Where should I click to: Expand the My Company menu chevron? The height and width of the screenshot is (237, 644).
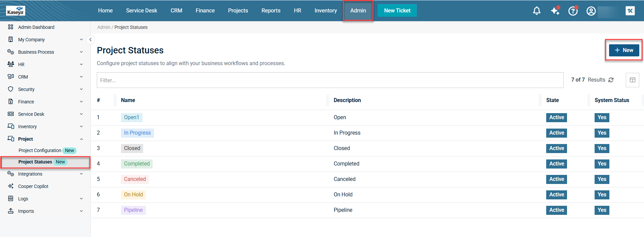[81, 40]
